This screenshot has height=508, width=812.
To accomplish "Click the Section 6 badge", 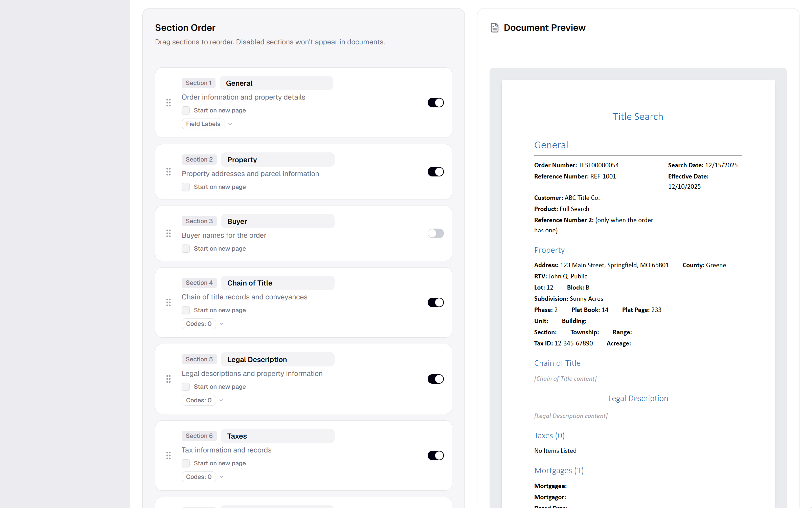I will [x=199, y=436].
